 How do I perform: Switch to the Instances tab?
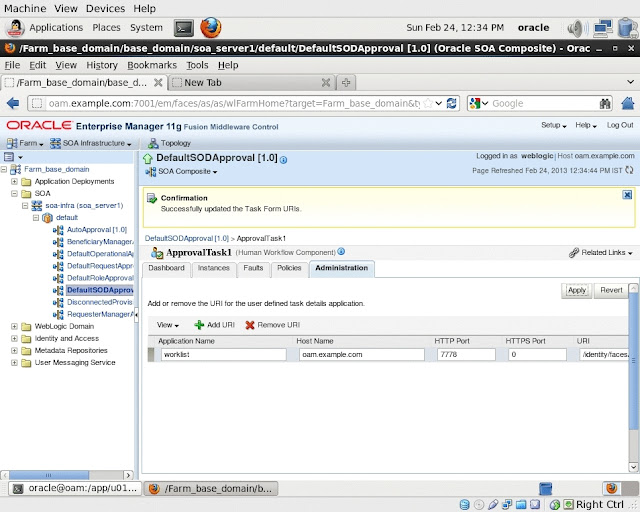tap(213, 268)
